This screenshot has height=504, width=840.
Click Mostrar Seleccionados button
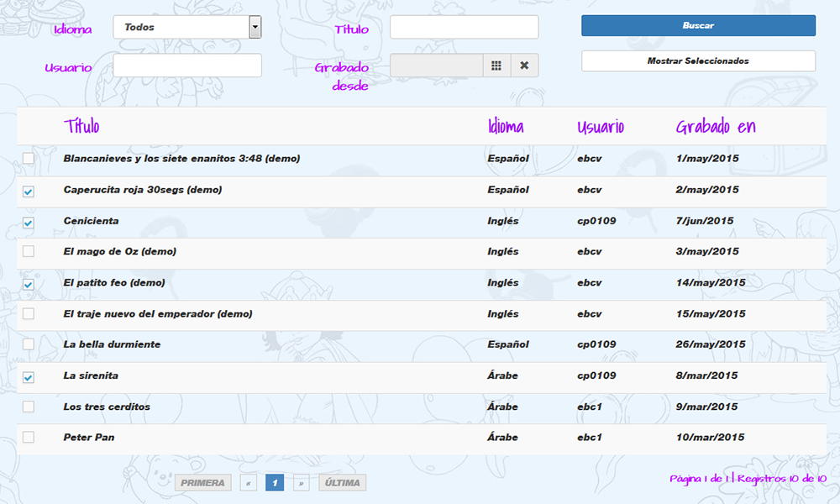(698, 61)
